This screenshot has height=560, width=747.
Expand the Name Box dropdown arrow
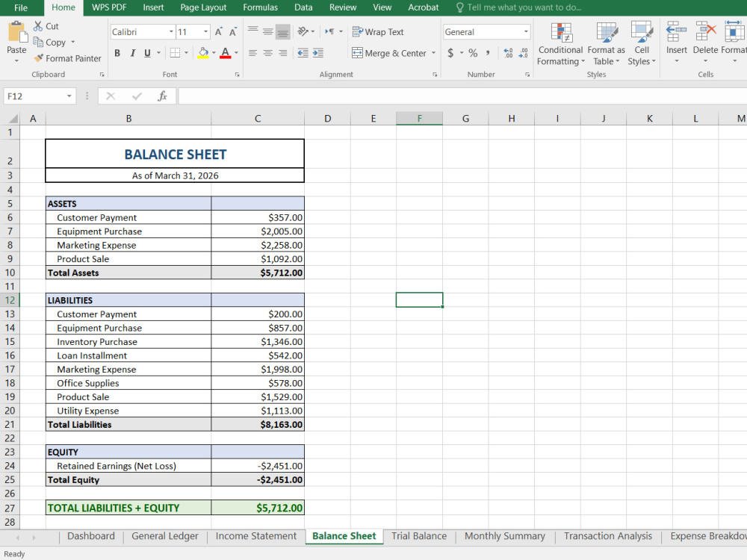(69, 96)
